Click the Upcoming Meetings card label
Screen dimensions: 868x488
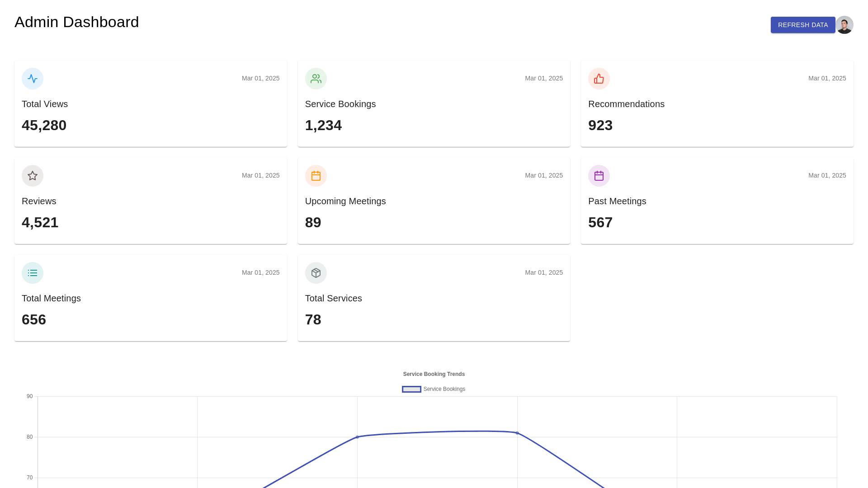[345, 201]
